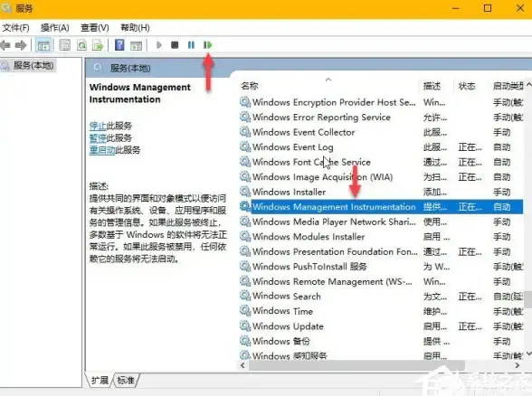Click the Pause Service toolbar icon

191,45
